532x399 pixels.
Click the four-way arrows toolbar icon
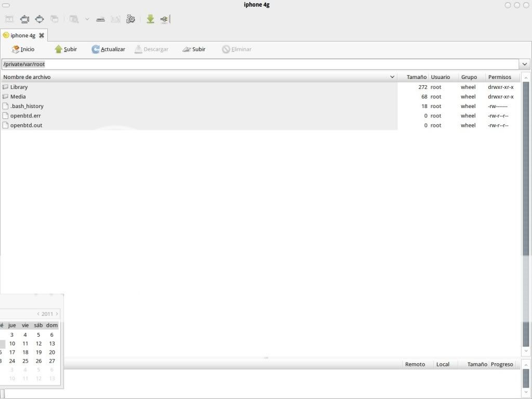(39, 19)
